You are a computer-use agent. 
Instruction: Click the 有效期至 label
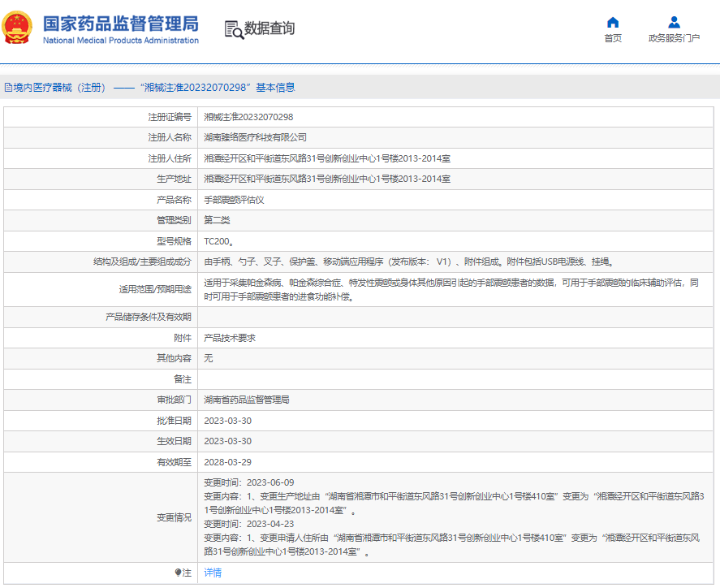174,462
